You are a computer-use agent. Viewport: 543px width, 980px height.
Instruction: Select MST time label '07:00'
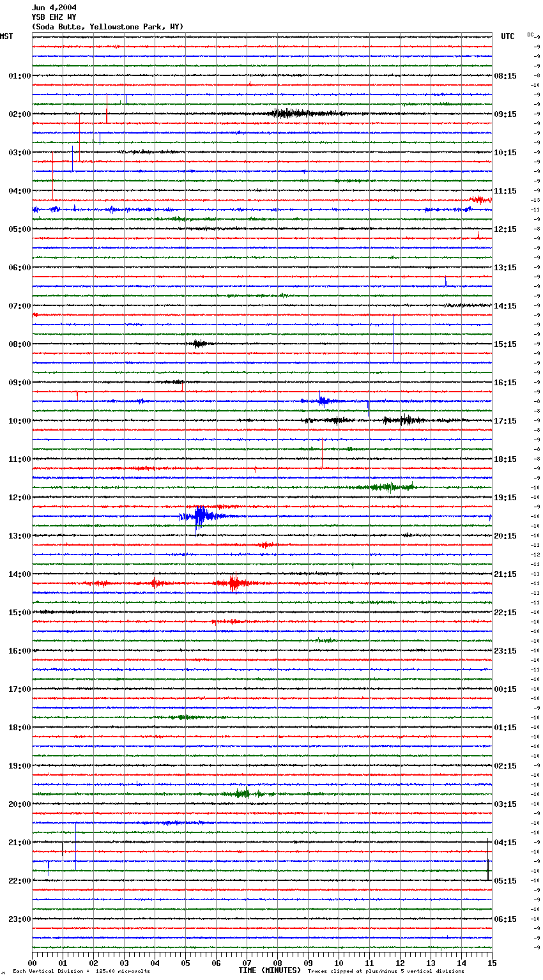point(20,306)
